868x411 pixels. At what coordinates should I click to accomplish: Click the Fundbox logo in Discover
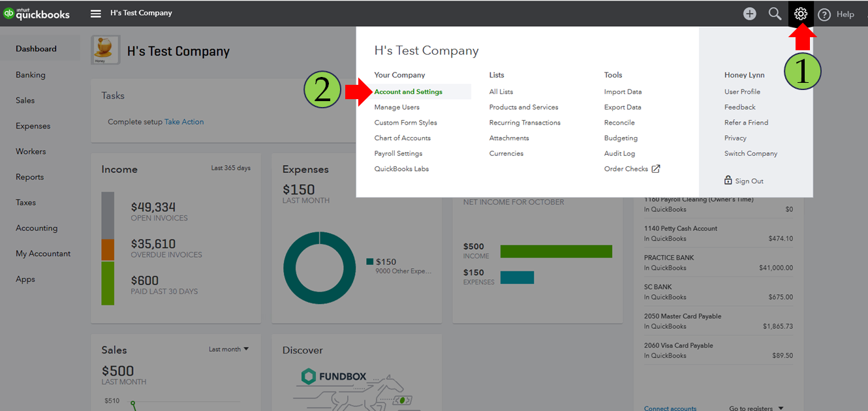pos(334,376)
